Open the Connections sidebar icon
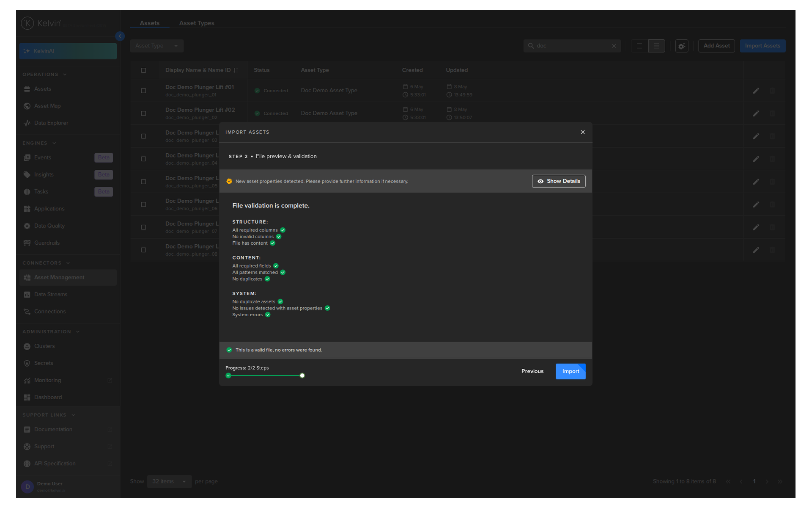 (x=27, y=312)
